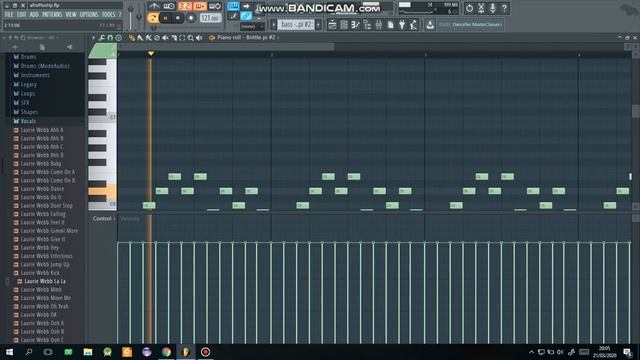Adjust the master pitch slider
The image size is (640, 360).
pos(139,16)
